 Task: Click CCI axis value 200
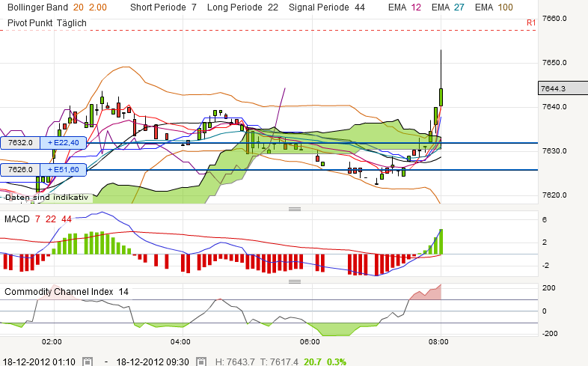pyautogui.click(x=549, y=288)
